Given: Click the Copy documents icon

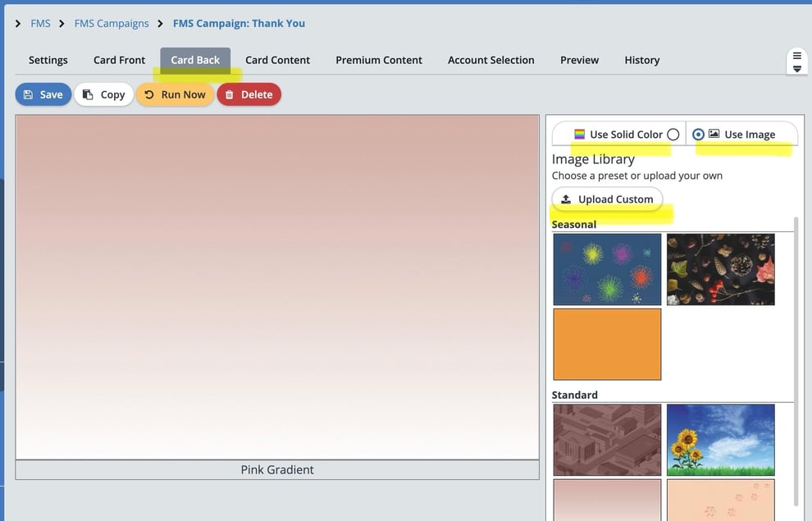Looking at the screenshot, I should pyautogui.click(x=88, y=95).
